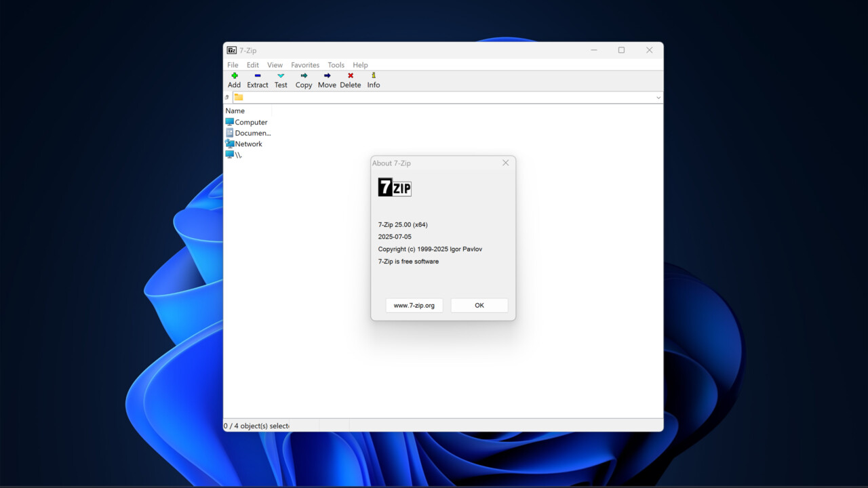Click the "Network" label text

[248, 144]
